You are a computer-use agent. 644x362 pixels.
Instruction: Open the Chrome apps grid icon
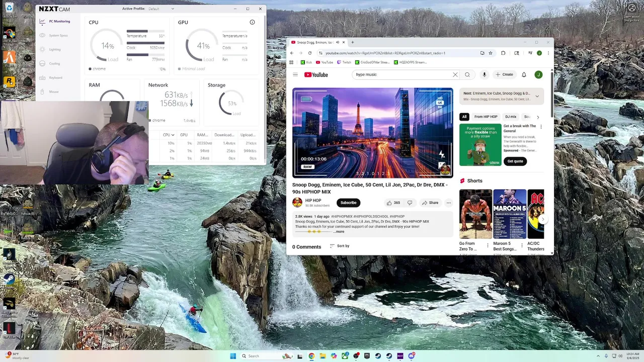point(291,62)
